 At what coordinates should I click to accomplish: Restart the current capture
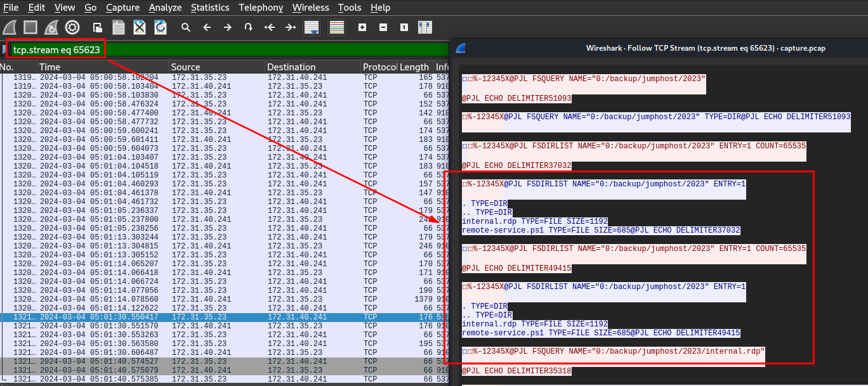point(52,27)
